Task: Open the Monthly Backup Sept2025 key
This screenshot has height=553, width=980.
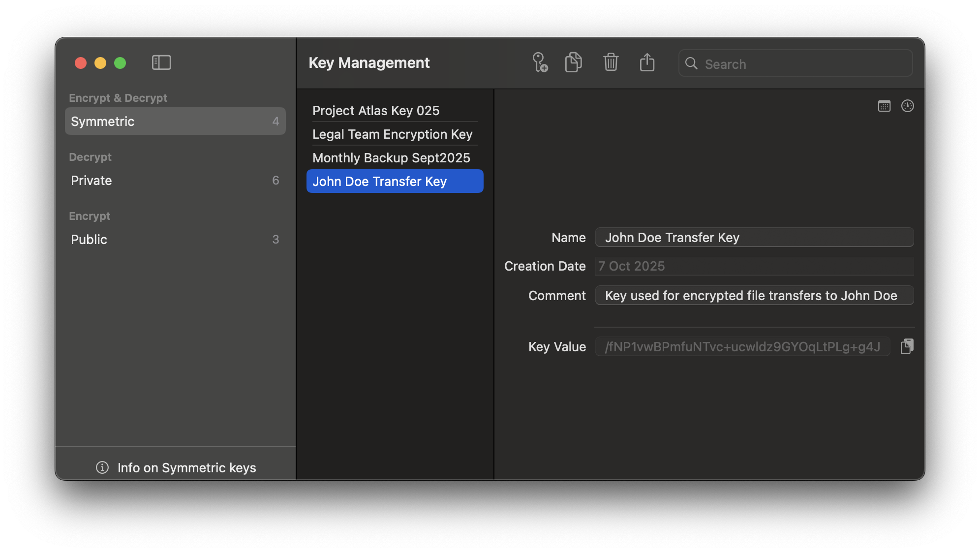Action: 391,157
